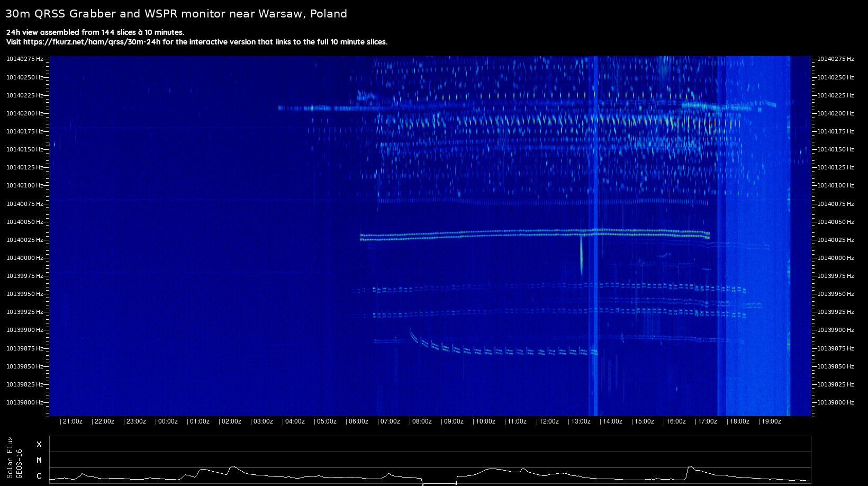Select the 00:00z time marker
Screen dimensions: 868x486
(167, 421)
